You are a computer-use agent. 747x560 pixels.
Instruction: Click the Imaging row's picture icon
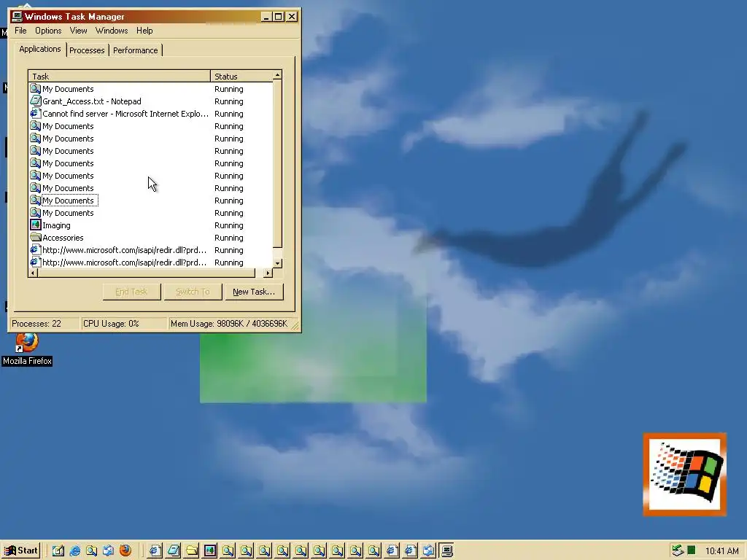pos(35,225)
